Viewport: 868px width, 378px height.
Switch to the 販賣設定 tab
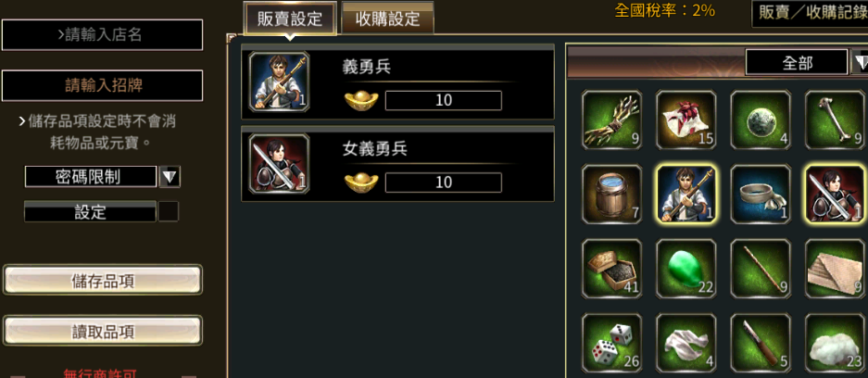(290, 19)
